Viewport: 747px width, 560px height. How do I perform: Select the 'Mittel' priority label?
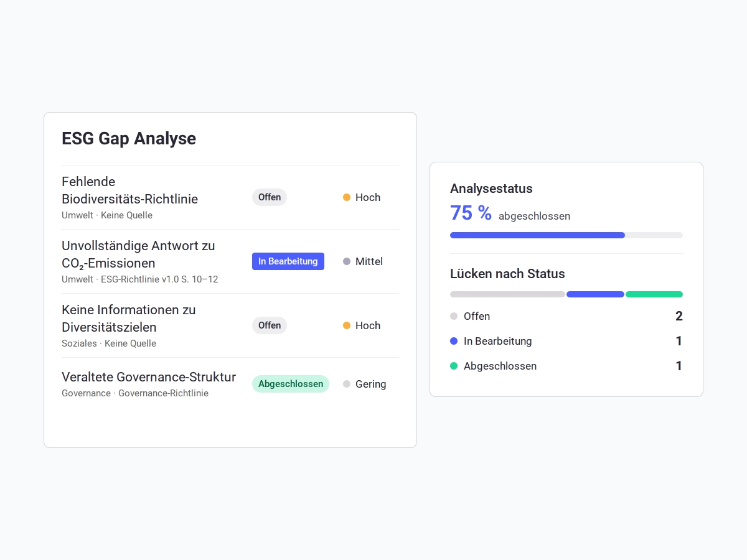[369, 261]
